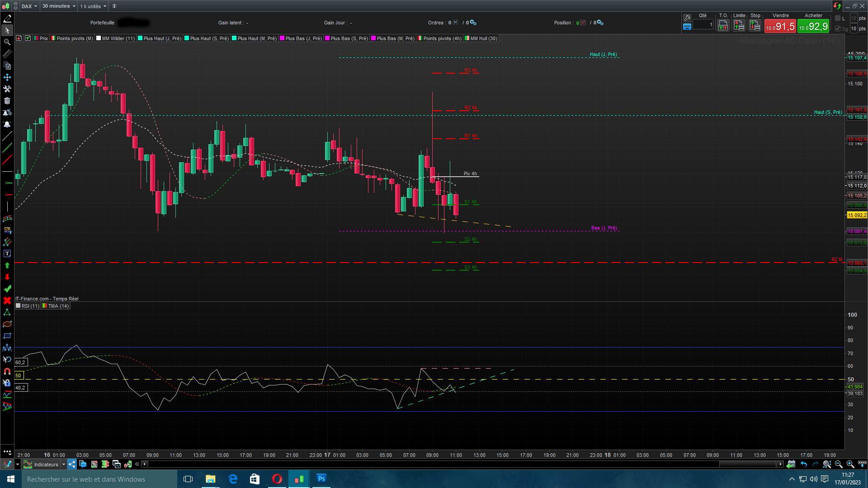This screenshot has height=488, width=868.
Task: Open the DAX instrument dropdown
Action: (x=30, y=6)
